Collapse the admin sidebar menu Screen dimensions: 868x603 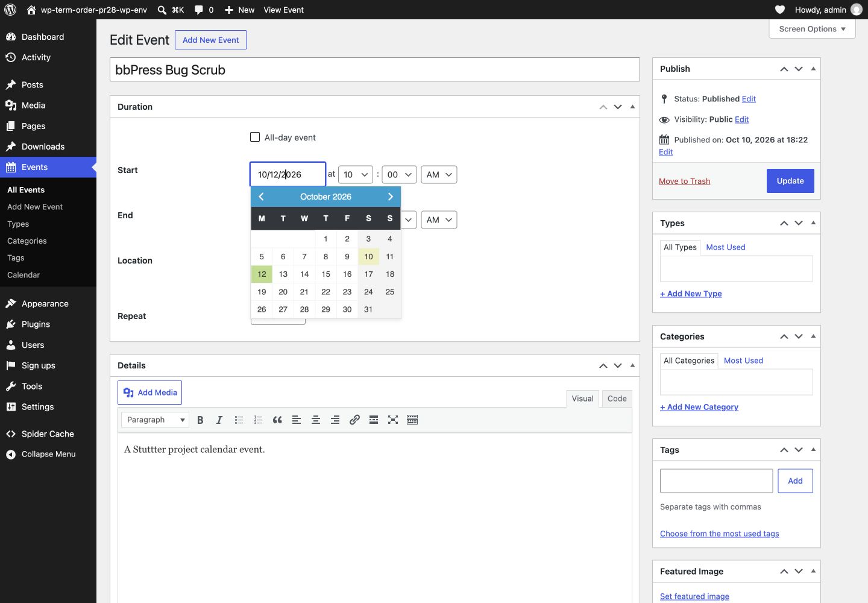48,454
